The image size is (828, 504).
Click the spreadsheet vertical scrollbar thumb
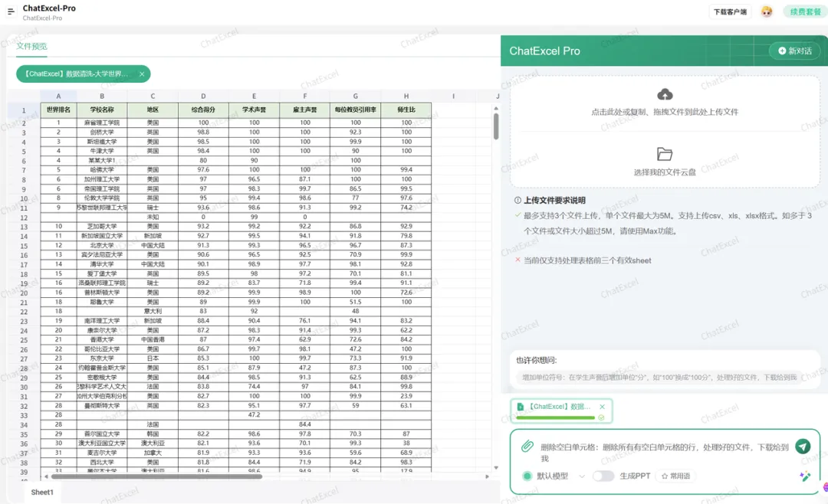(496, 126)
